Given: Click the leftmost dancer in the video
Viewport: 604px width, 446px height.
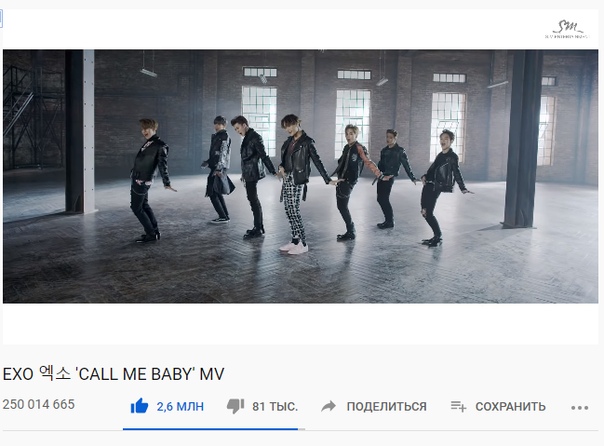Looking at the screenshot, I should (151, 180).
